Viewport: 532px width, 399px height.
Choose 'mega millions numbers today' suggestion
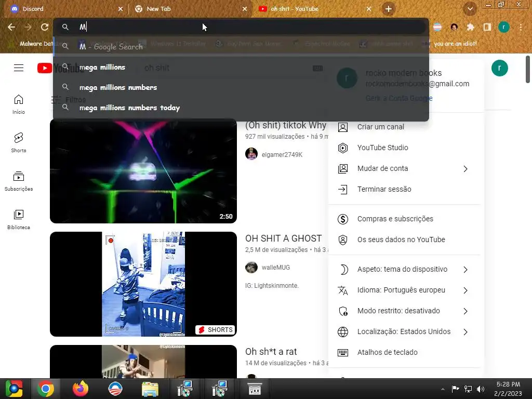coord(241,108)
